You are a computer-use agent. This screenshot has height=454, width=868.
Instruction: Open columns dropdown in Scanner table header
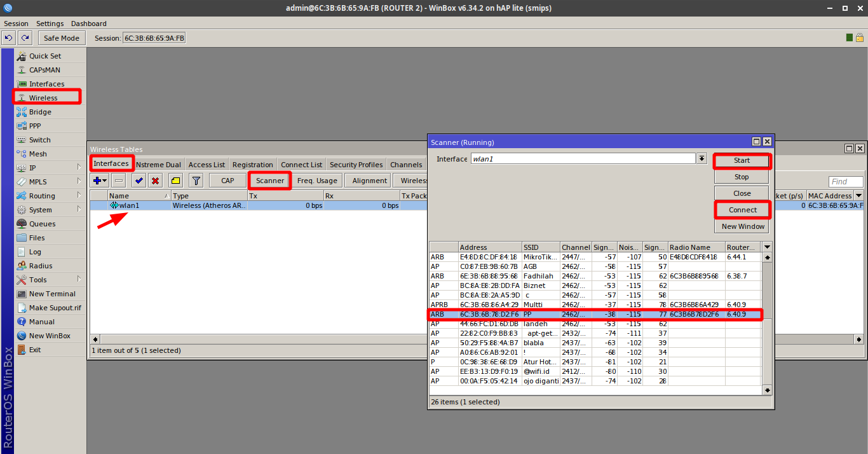[767, 247]
